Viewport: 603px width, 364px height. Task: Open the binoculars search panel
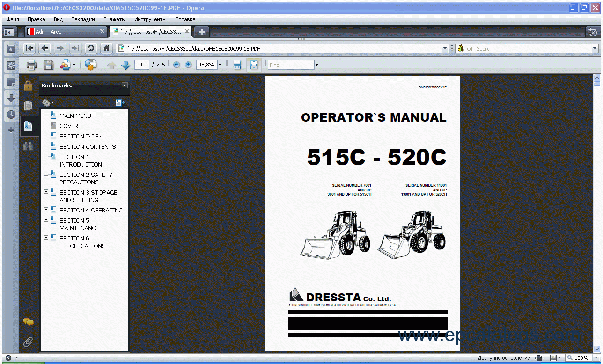pyautogui.click(x=28, y=146)
